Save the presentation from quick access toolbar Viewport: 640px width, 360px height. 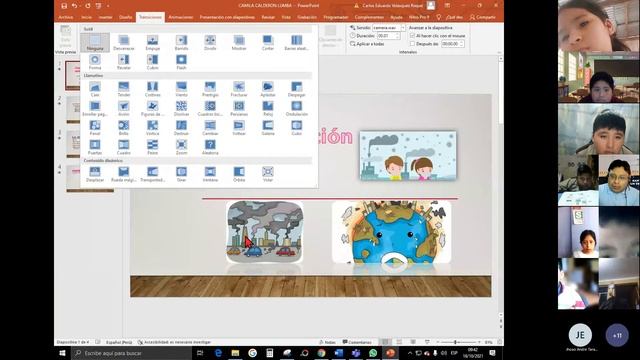coord(64,6)
